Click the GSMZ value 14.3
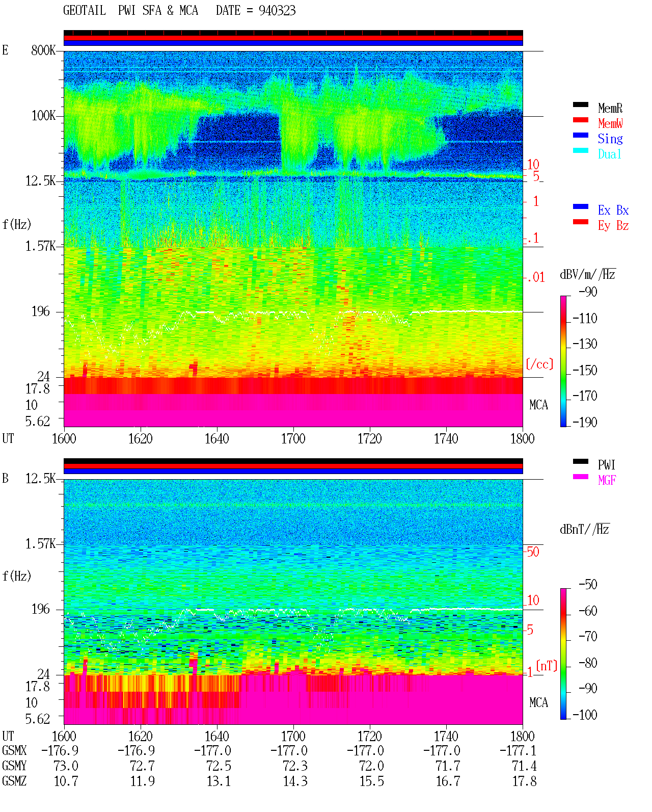Viewport: 652px width, 812px height. click(295, 781)
